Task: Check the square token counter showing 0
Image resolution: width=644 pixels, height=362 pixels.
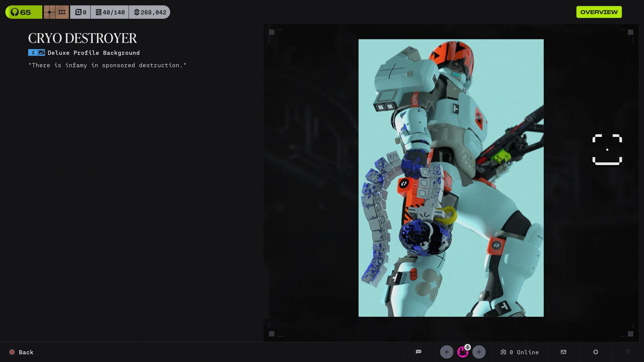Action: [80, 12]
